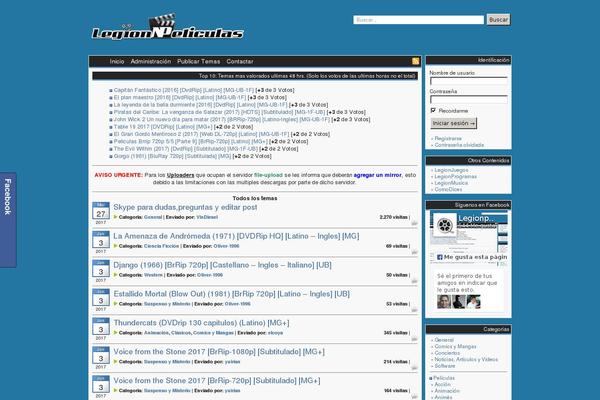Open the ComicDices link

(x=448, y=189)
